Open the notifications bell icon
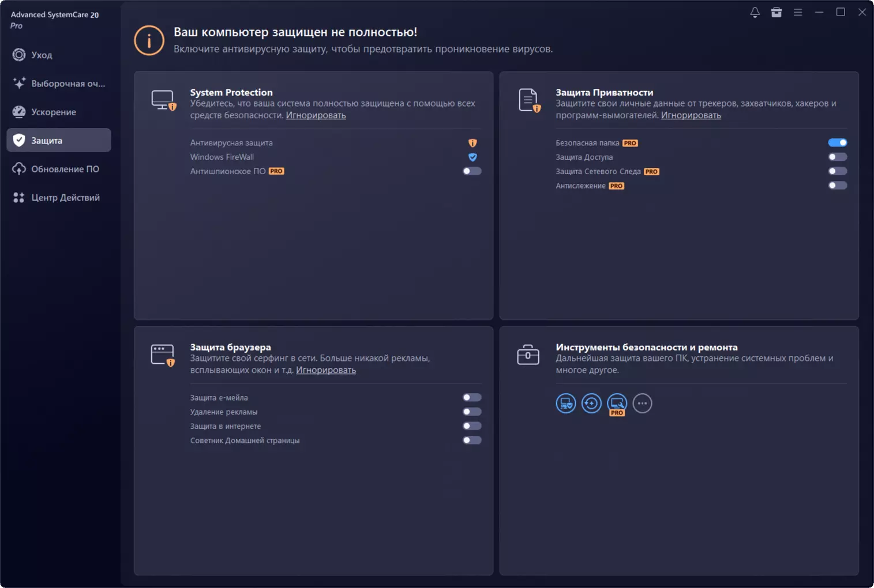Viewport: 874px width, 588px height. click(755, 12)
